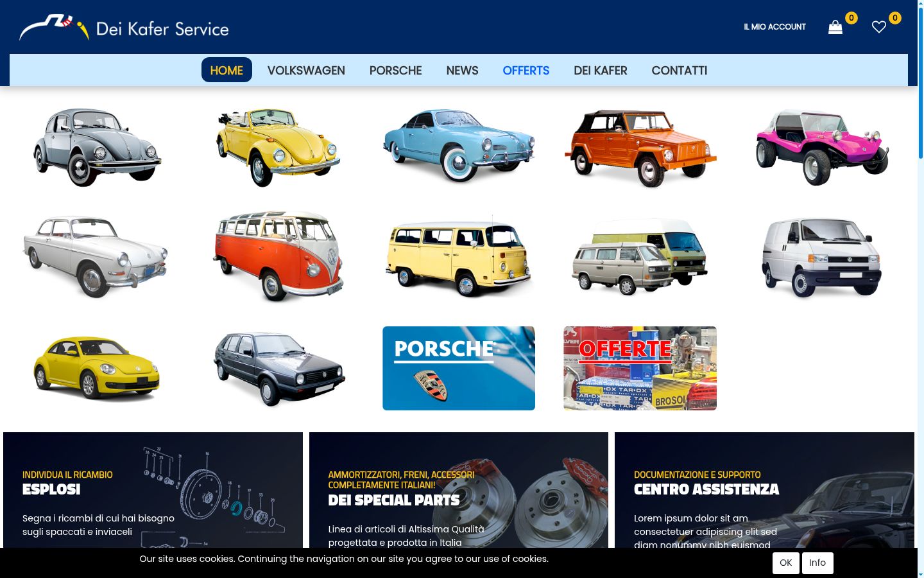Open the ESPLOSI exploded-diagrams banner
The width and height of the screenshot is (924, 578).
coord(153,490)
